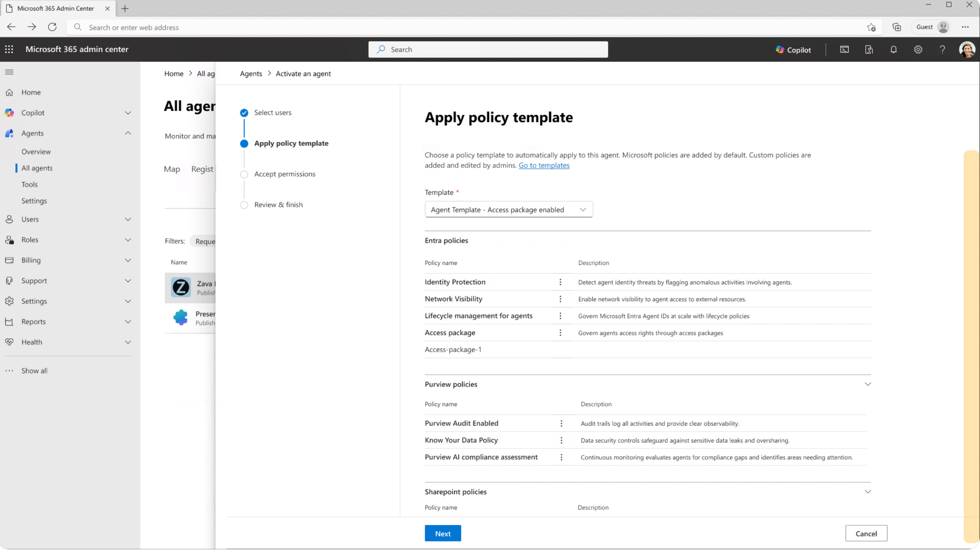Click the Agents breadcrumb link

tap(251, 74)
